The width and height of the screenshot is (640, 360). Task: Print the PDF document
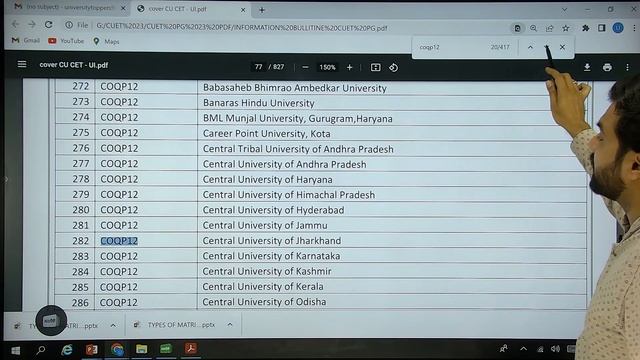click(x=607, y=67)
